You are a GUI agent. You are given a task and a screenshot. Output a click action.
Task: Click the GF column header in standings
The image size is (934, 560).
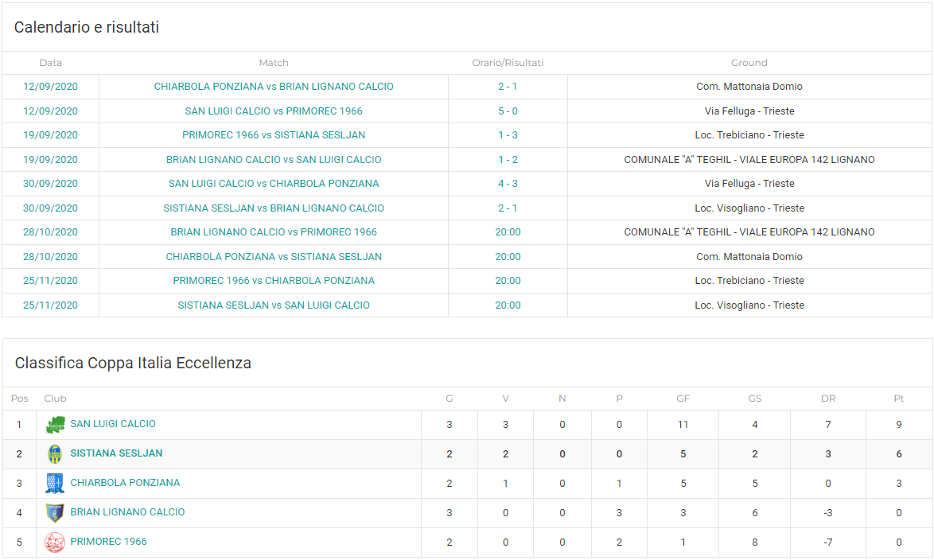(683, 399)
